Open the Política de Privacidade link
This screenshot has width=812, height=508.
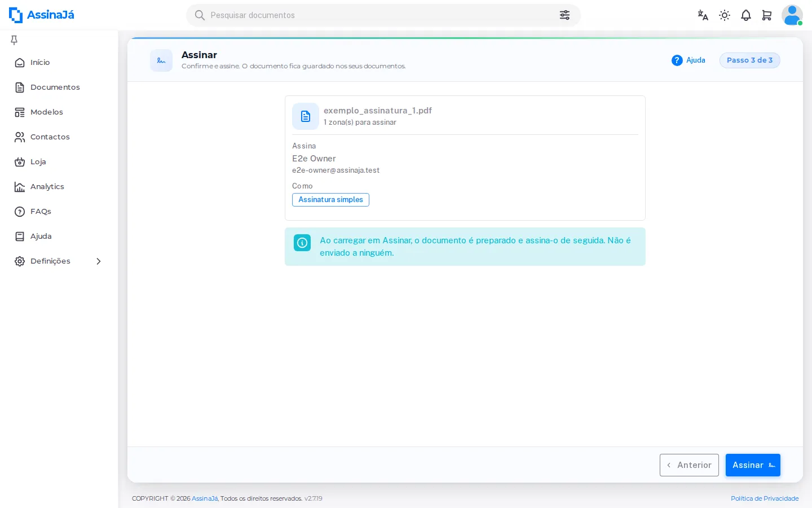pos(765,498)
